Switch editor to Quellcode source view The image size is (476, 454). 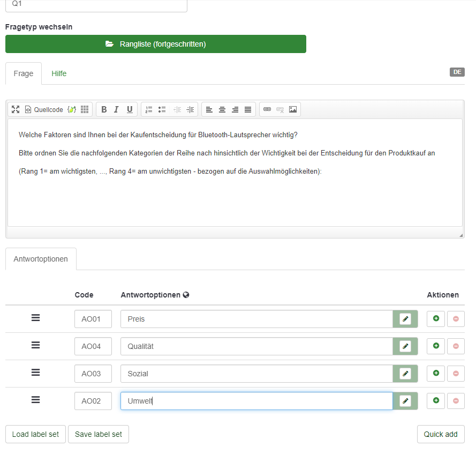click(44, 109)
